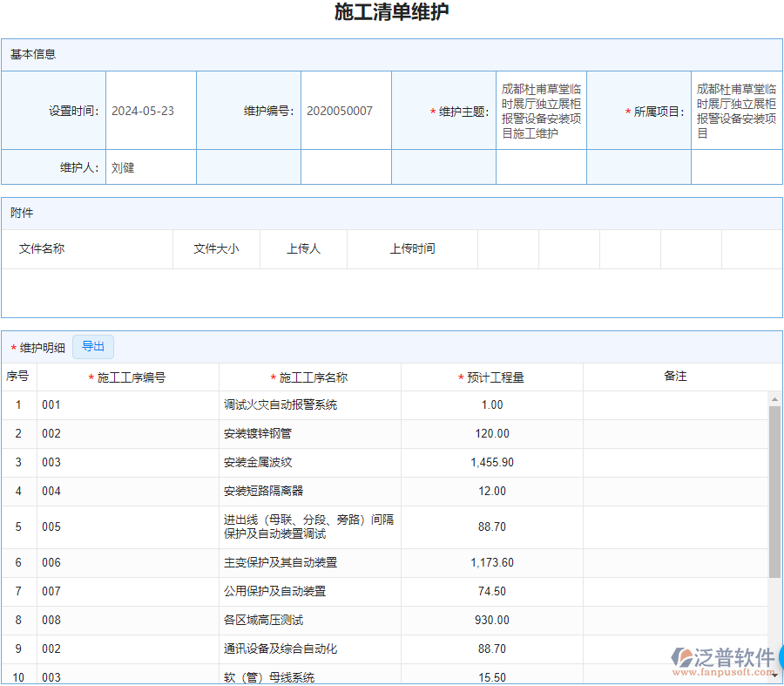Click the 备注 cell of row 5

click(x=675, y=526)
